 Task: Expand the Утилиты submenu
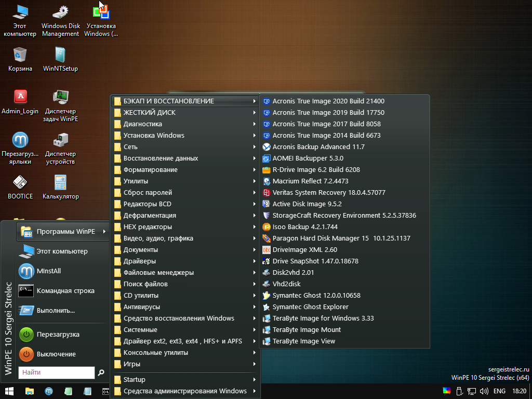tap(185, 181)
